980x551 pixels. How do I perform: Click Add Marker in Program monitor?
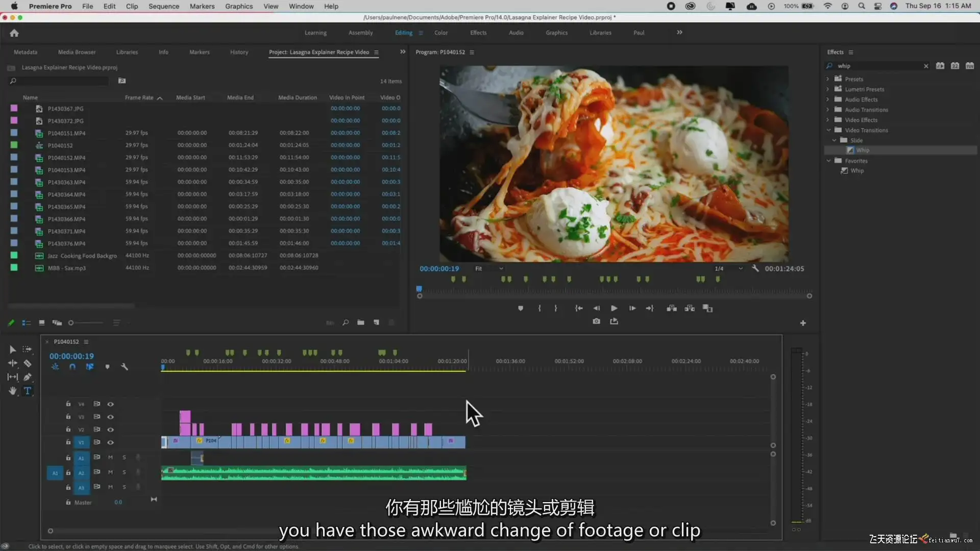(x=520, y=308)
